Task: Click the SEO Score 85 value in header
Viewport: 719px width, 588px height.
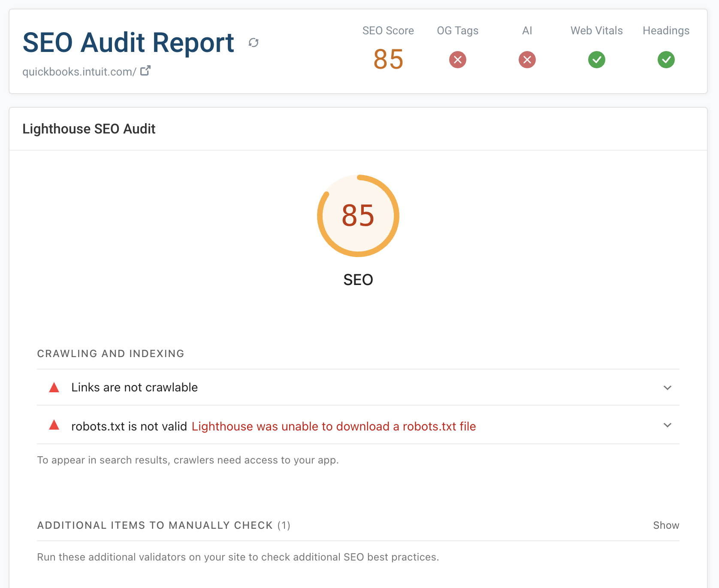Action: [x=388, y=59]
